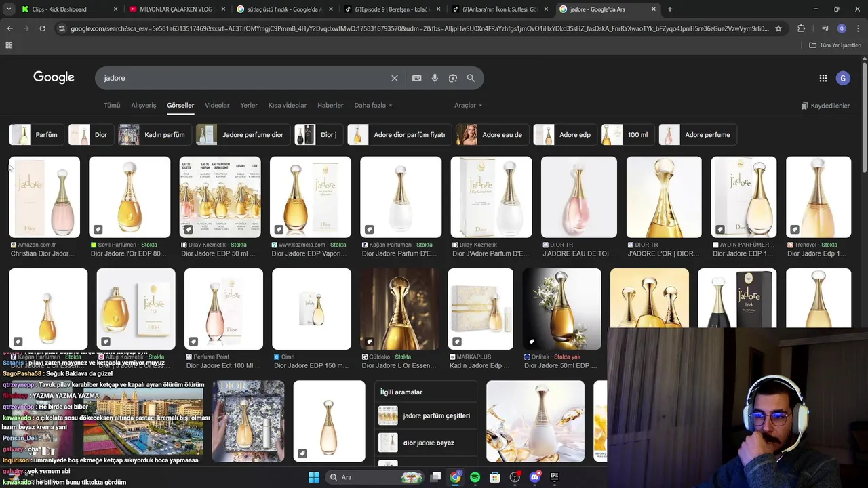Open related search dior jadore beyaz

[425, 443]
